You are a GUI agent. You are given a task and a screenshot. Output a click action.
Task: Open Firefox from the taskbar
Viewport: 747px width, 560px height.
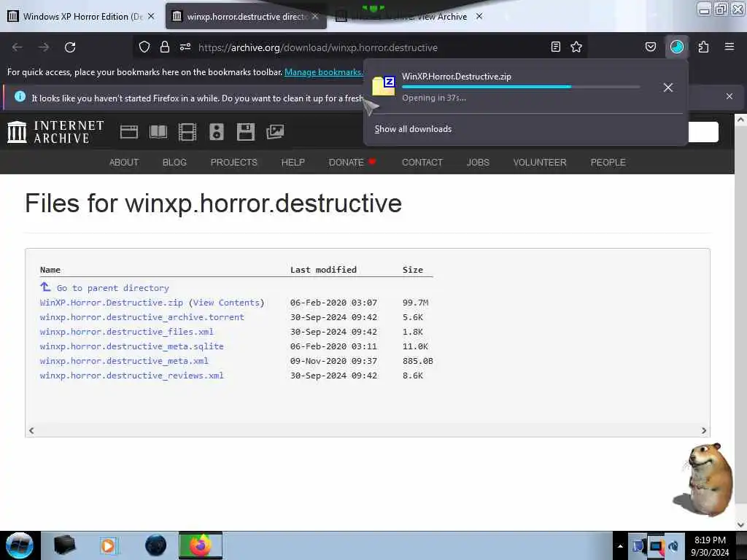[x=201, y=545]
